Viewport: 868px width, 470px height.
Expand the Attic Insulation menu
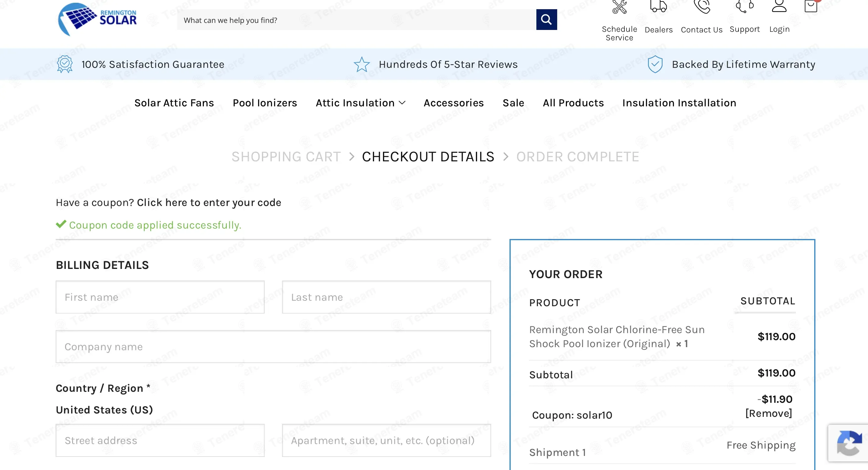pyautogui.click(x=360, y=103)
